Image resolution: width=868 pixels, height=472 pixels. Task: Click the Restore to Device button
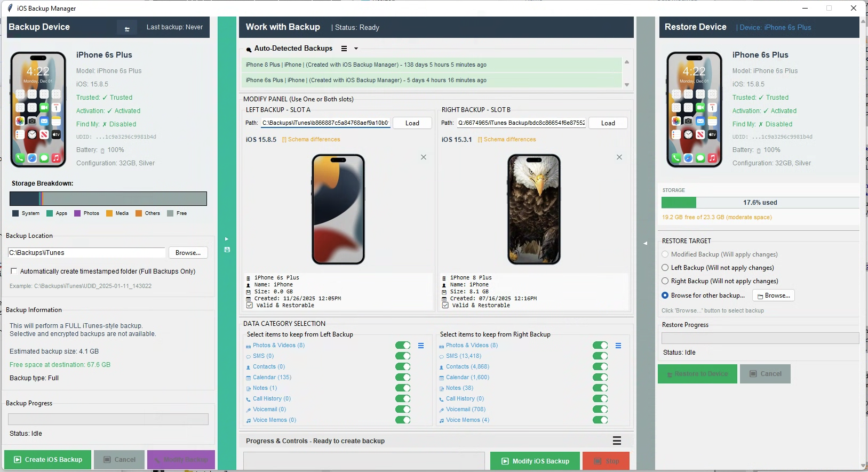pyautogui.click(x=698, y=374)
